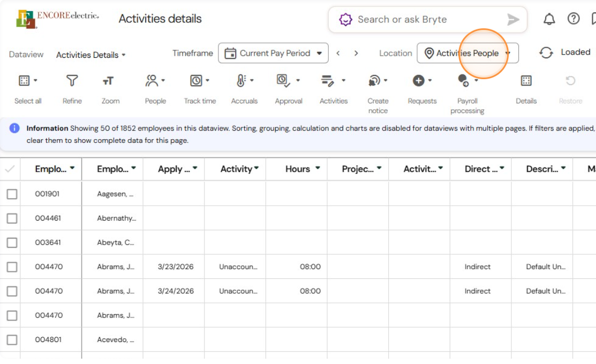Click the name Abernathy in the table

117,218
